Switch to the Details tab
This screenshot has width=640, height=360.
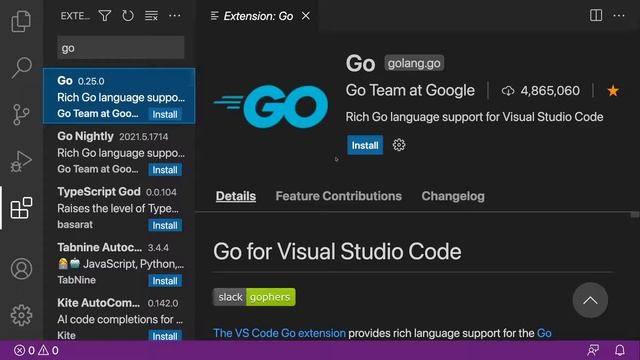click(x=236, y=196)
